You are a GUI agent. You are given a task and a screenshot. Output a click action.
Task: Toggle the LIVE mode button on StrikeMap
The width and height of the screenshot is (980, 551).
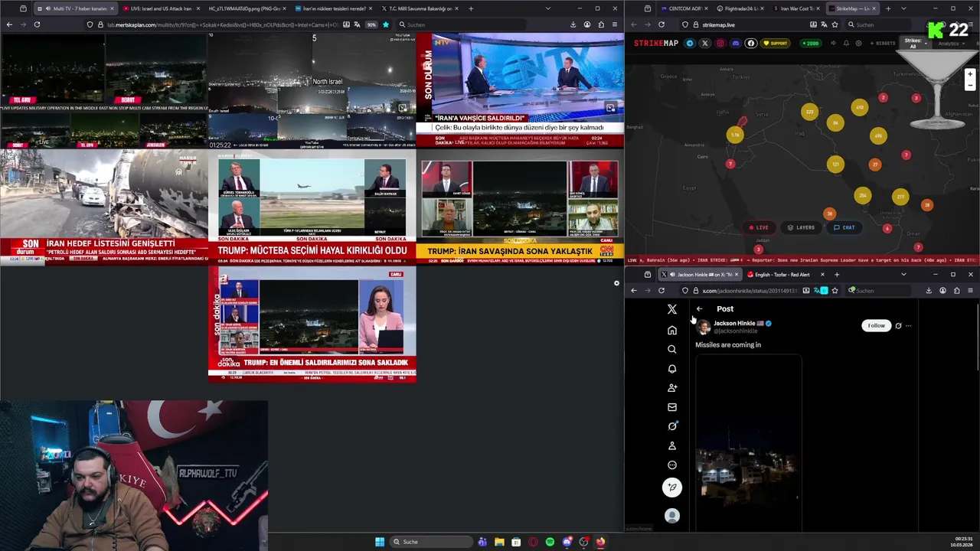[759, 227]
